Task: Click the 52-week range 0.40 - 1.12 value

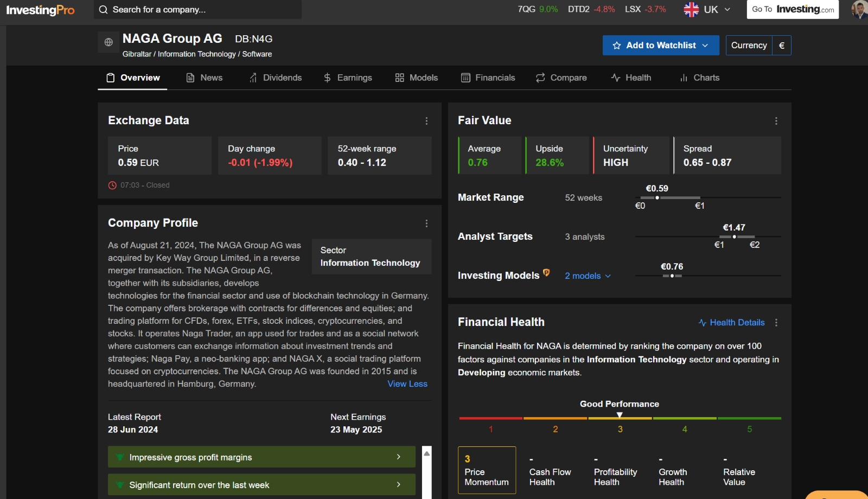Action: (x=362, y=163)
